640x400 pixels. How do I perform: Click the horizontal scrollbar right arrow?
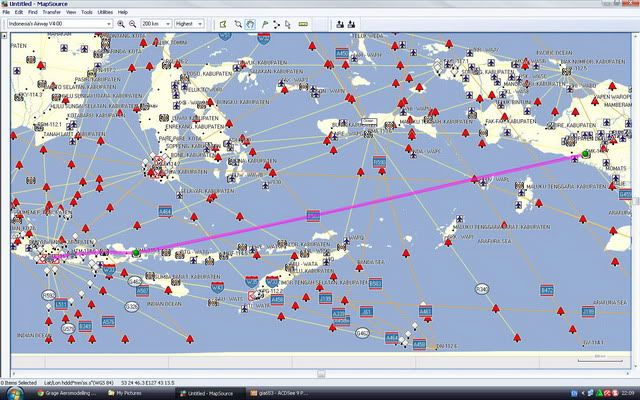[628, 373]
